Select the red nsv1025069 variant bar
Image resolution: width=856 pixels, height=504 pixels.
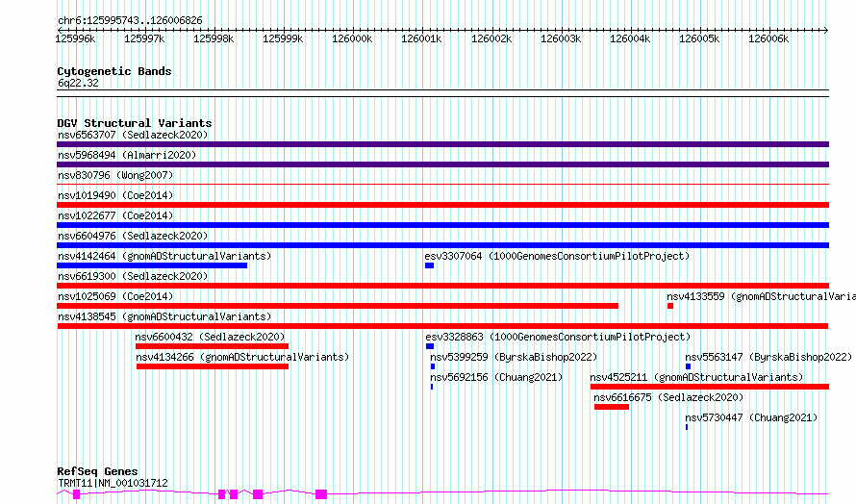pyautogui.click(x=338, y=306)
